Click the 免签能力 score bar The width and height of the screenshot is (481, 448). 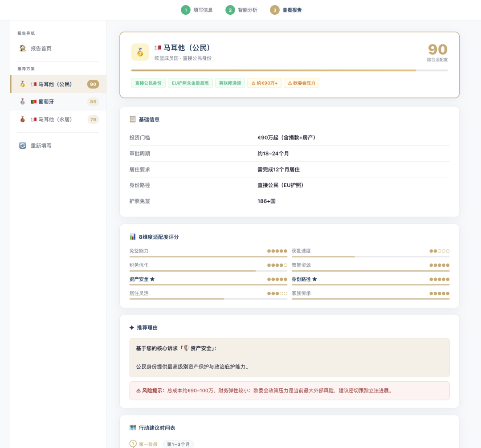coord(208,257)
